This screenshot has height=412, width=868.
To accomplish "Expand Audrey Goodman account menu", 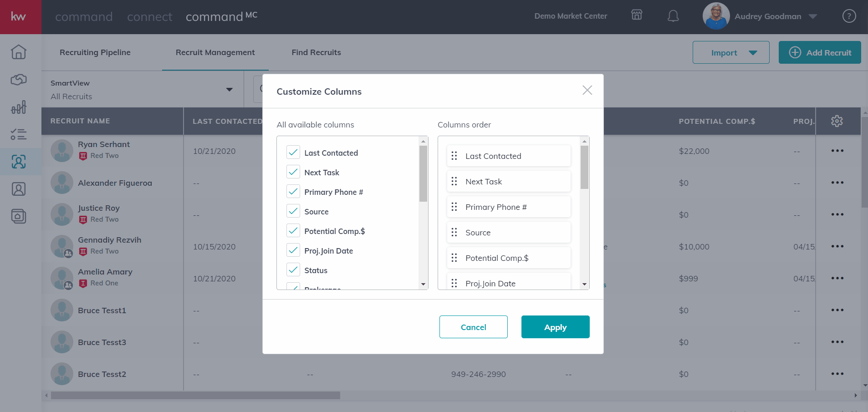I will tap(813, 16).
